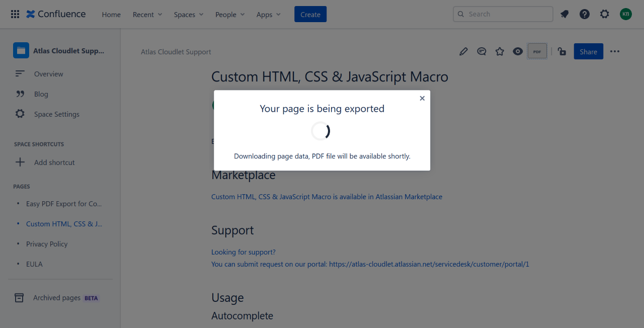This screenshot has height=328, width=644.
Task: Open the more actions ellipsis menu
Action: (615, 51)
